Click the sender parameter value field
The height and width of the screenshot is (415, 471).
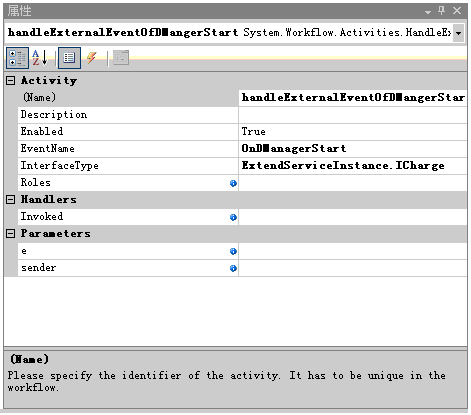(x=353, y=268)
